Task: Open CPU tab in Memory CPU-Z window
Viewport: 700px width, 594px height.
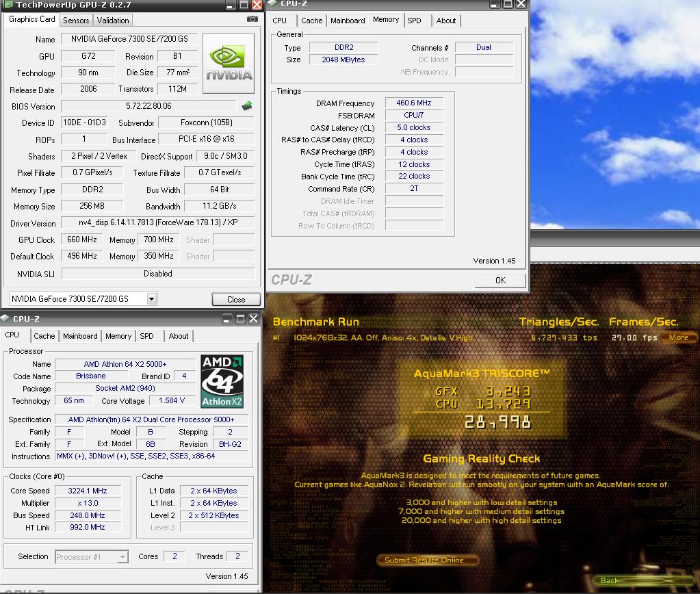Action: pyautogui.click(x=279, y=21)
